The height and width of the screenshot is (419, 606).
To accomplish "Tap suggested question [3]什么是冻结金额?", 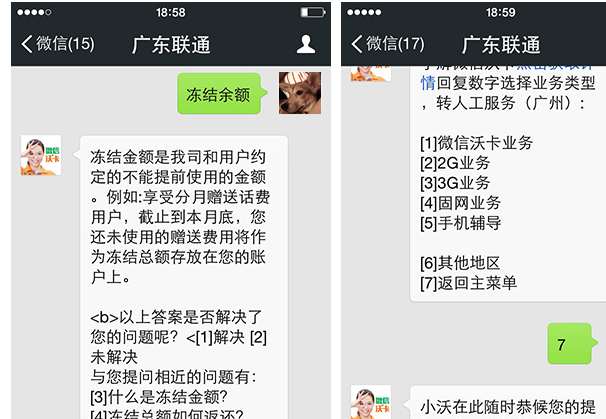I will coord(159,397).
